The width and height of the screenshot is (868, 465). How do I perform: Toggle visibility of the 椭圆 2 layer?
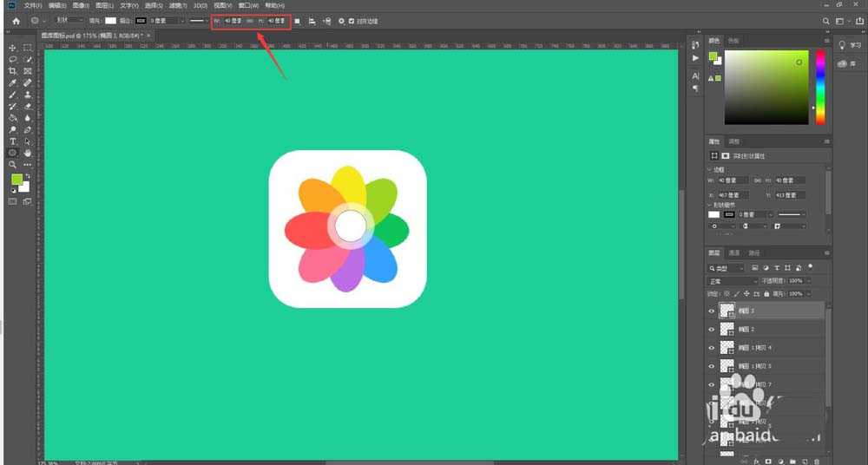point(712,330)
